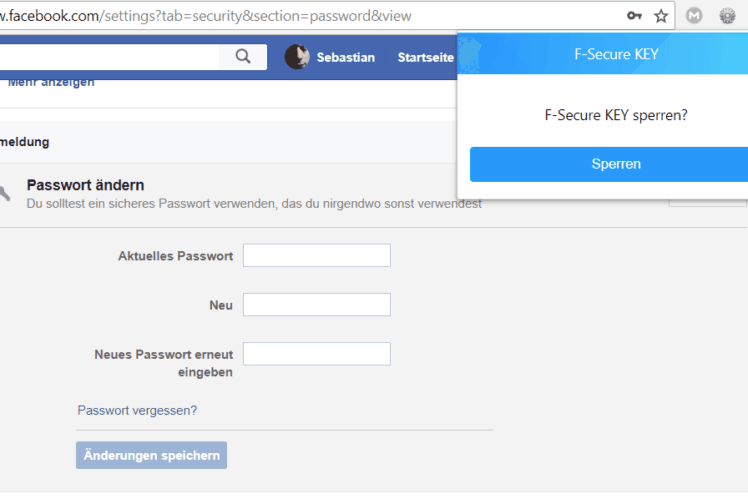Click the Aktuelles Passwort field
Screen dimensions: 748x499
317,255
